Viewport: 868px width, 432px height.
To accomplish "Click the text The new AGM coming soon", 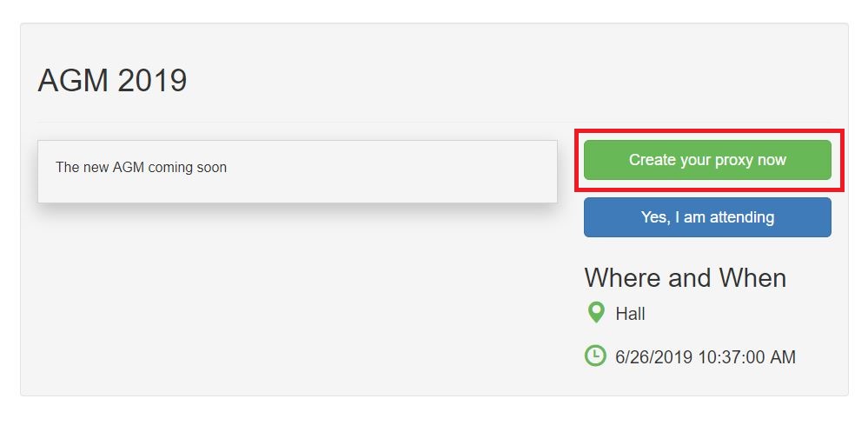I will (141, 167).
